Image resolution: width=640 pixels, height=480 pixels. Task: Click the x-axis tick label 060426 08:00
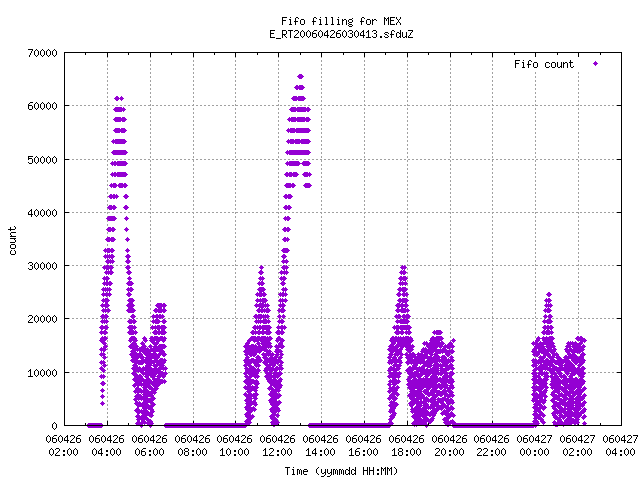[x=192, y=446]
